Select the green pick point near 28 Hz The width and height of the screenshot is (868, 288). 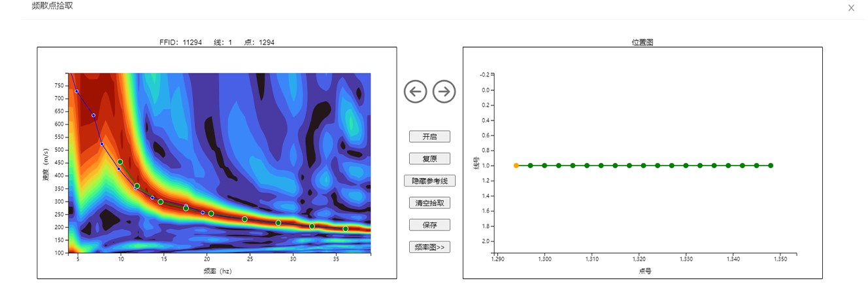click(278, 223)
